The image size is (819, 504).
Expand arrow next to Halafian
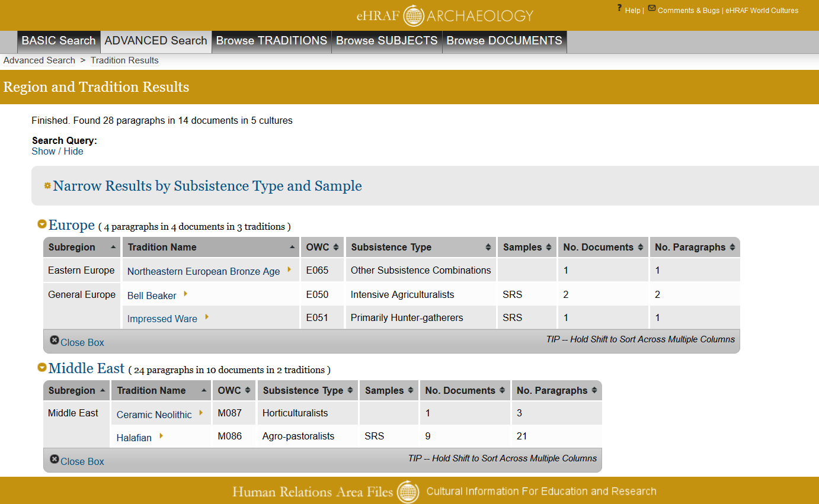(x=161, y=436)
